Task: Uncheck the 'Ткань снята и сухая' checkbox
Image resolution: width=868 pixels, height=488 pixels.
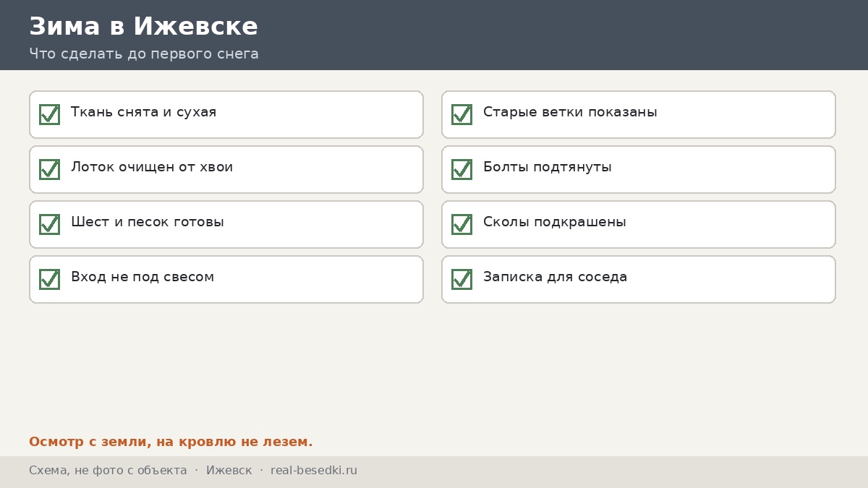Action: [49, 114]
